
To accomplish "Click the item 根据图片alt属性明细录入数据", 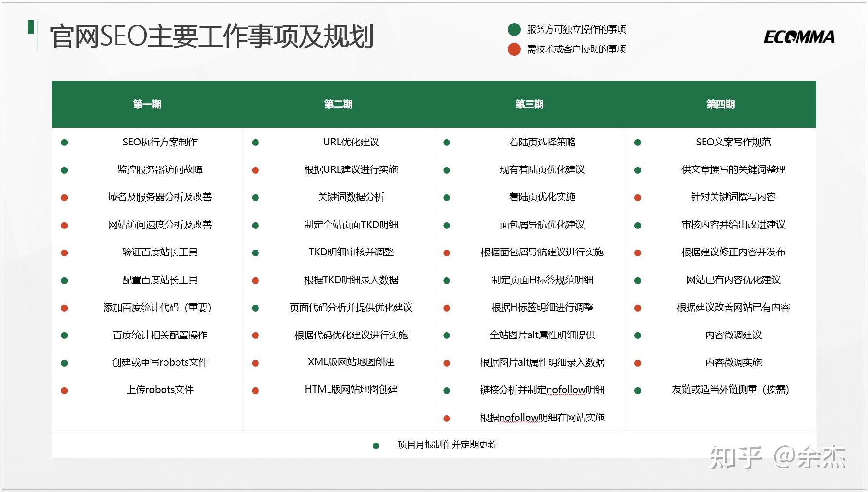I will 542,362.
